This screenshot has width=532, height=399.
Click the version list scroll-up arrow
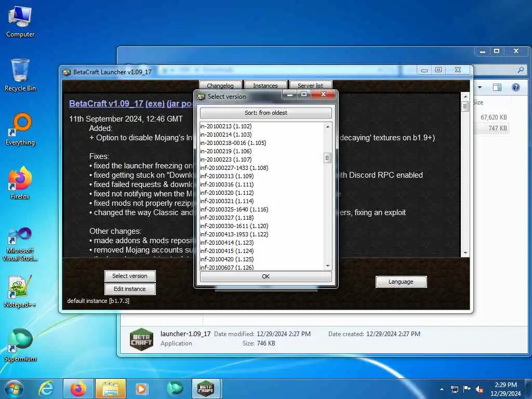327,127
